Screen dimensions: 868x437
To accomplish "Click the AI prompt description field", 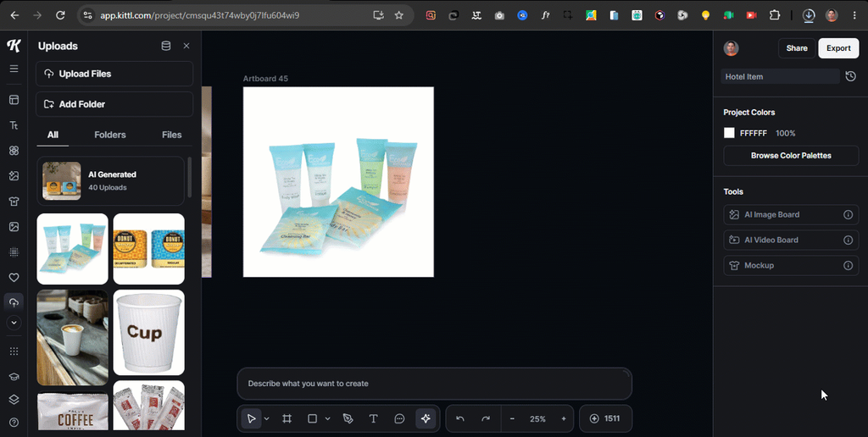I will click(435, 384).
